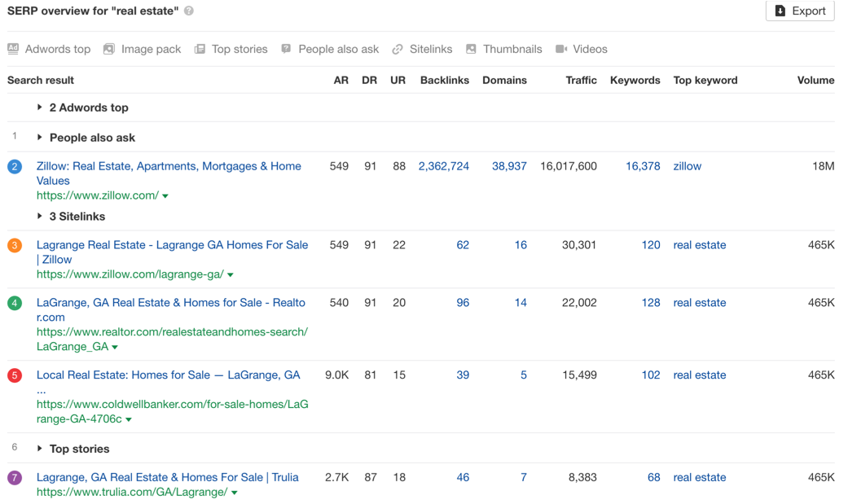Screen dimensions: 848x504
Task: Click the Volume column header
Action: [815, 81]
